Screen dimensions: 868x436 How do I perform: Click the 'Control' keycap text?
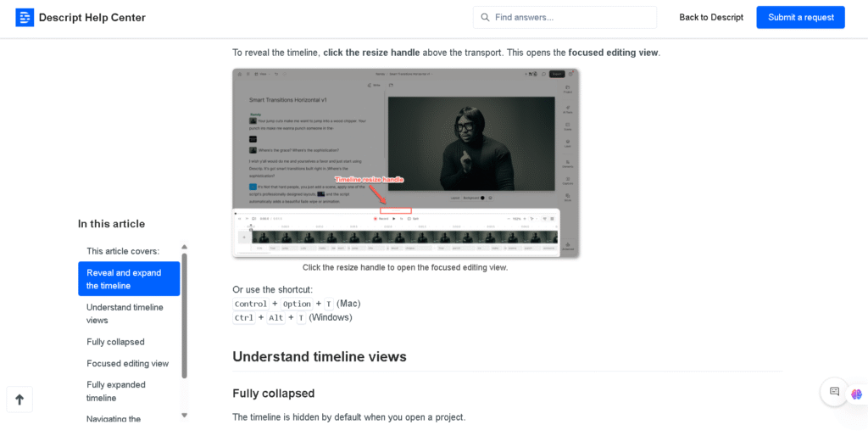[251, 304]
